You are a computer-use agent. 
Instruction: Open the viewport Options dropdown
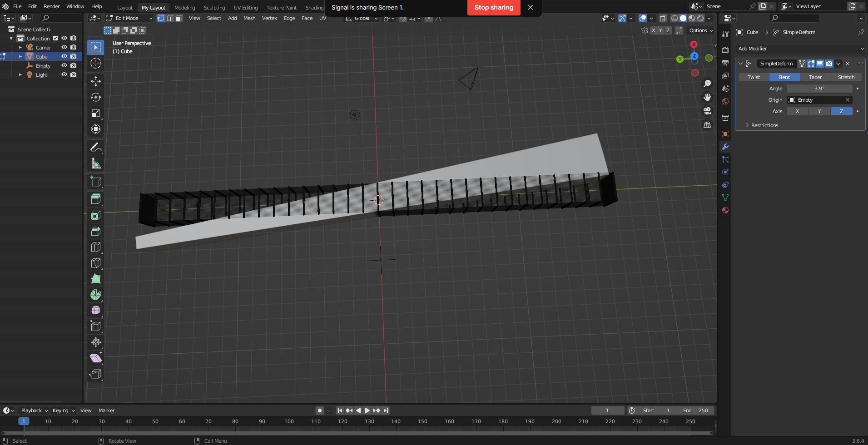tap(701, 30)
